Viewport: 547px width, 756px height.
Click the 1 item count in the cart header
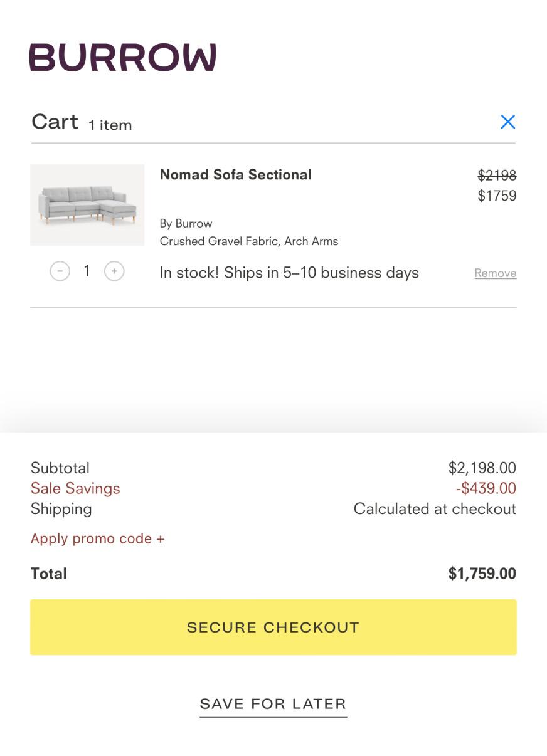pyautogui.click(x=110, y=125)
